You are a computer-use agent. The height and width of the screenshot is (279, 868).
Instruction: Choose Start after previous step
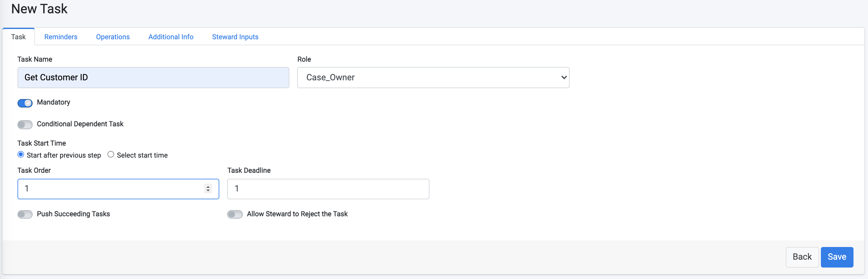point(21,154)
